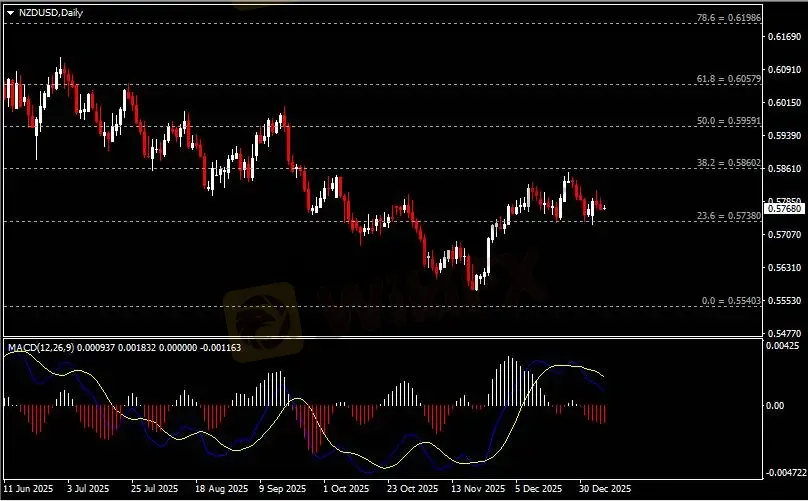Click 0.54770 on the price axis
The height and width of the screenshot is (501, 808).
tap(785, 333)
